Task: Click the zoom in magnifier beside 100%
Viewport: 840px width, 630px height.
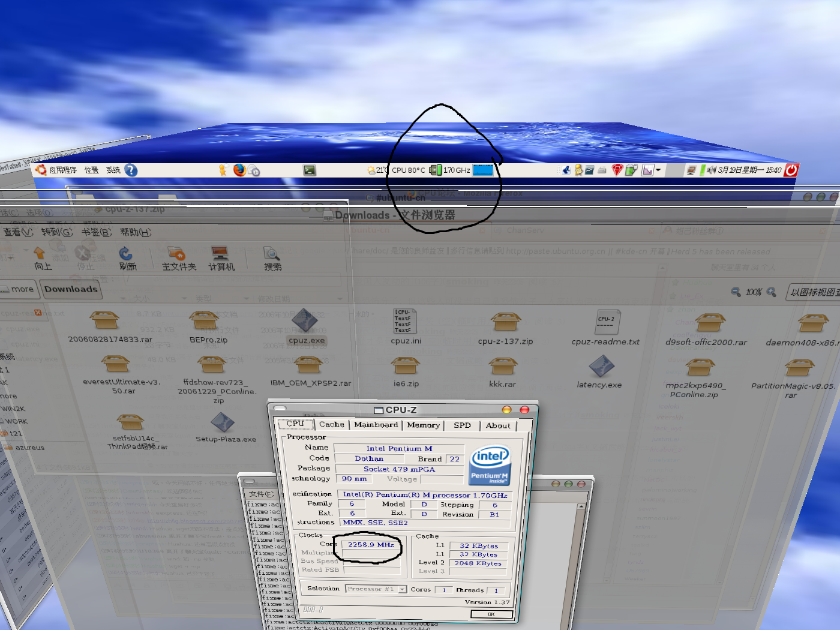Action: (x=772, y=292)
